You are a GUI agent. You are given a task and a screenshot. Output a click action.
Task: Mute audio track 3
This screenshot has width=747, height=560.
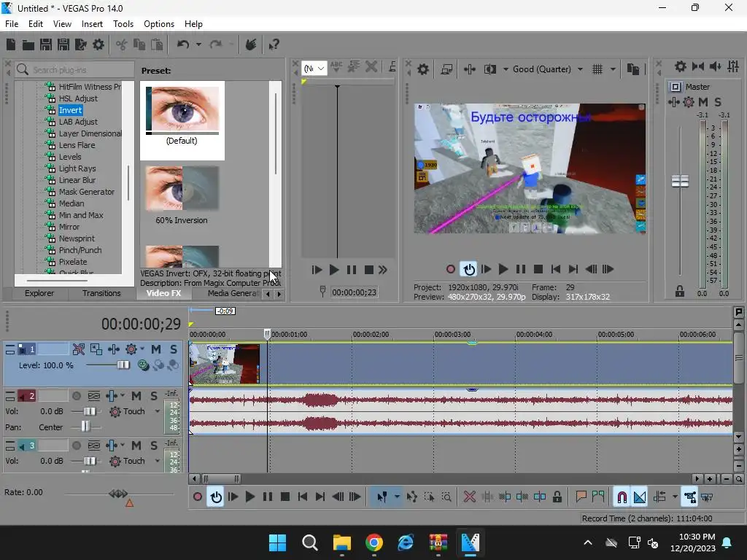tap(136, 446)
